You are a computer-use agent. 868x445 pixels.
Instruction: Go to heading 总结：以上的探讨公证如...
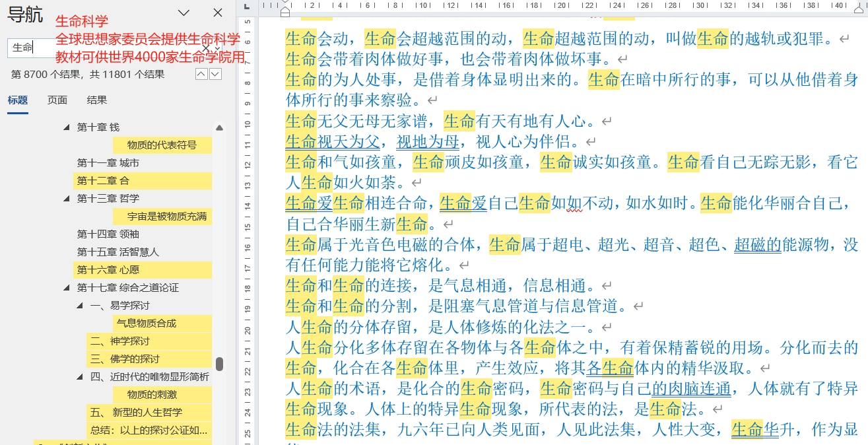click(149, 430)
